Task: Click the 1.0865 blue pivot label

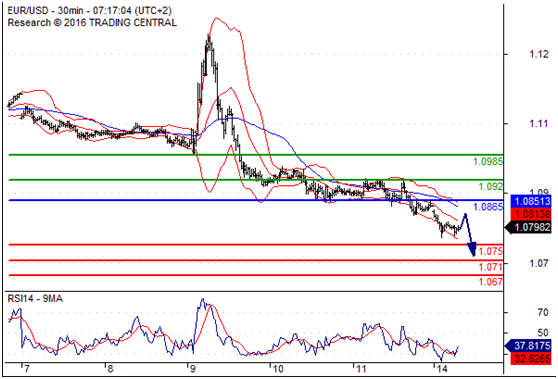Action: click(488, 207)
